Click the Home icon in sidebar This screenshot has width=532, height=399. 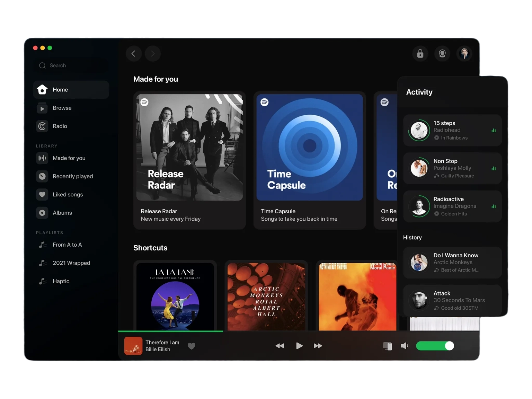pyautogui.click(x=42, y=90)
